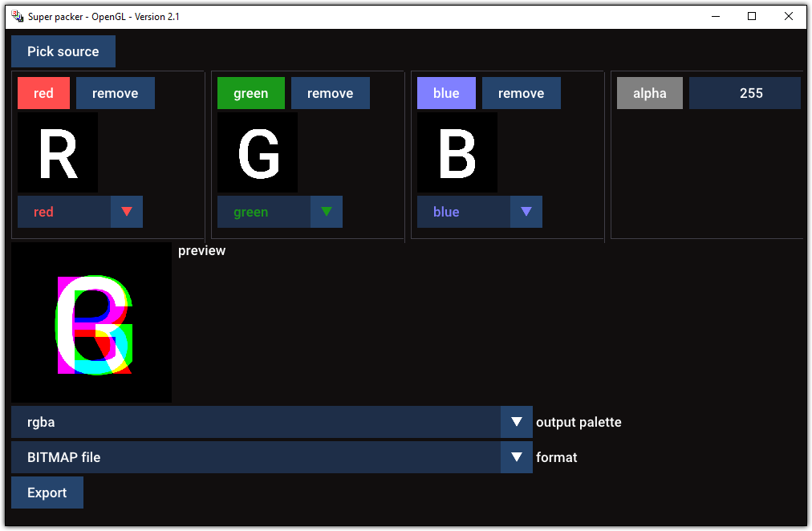Remove the blue channel source

click(522, 93)
